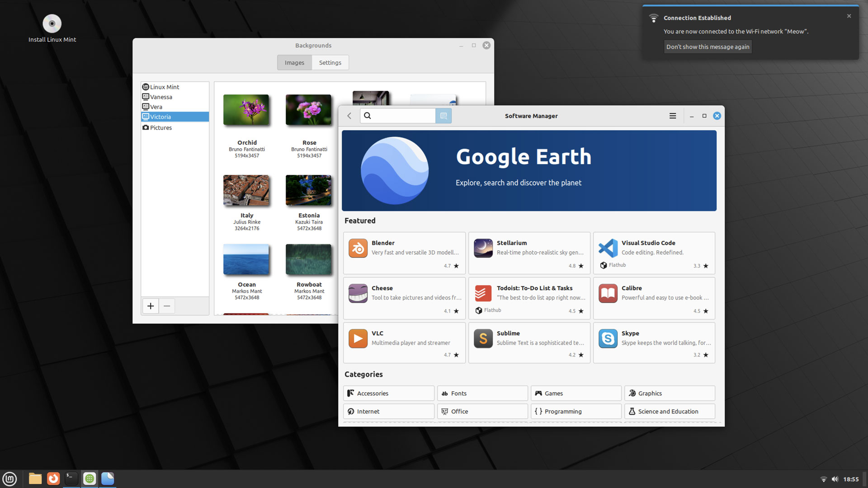Switch to the Images tab in Backgrounds
The image size is (868, 488).
click(x=294, y=63)
